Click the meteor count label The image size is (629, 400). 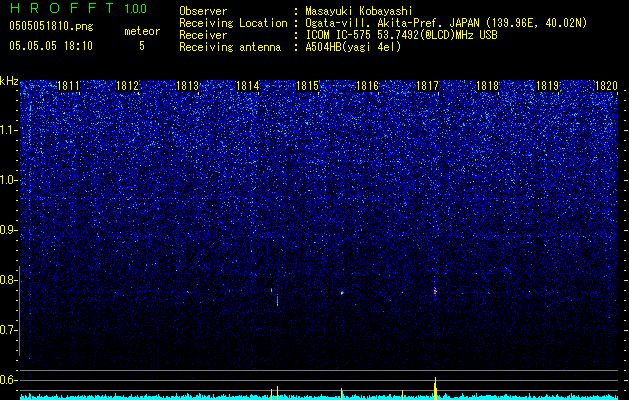142,31
